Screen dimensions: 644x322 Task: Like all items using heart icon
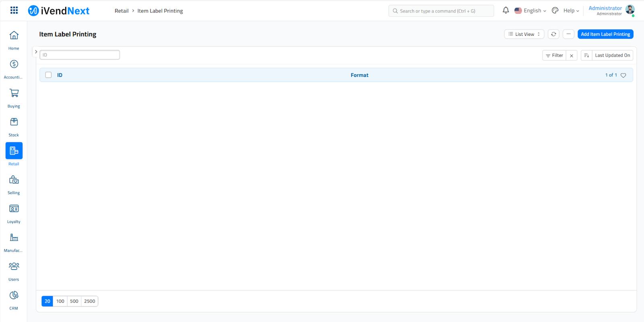[623, 75]
